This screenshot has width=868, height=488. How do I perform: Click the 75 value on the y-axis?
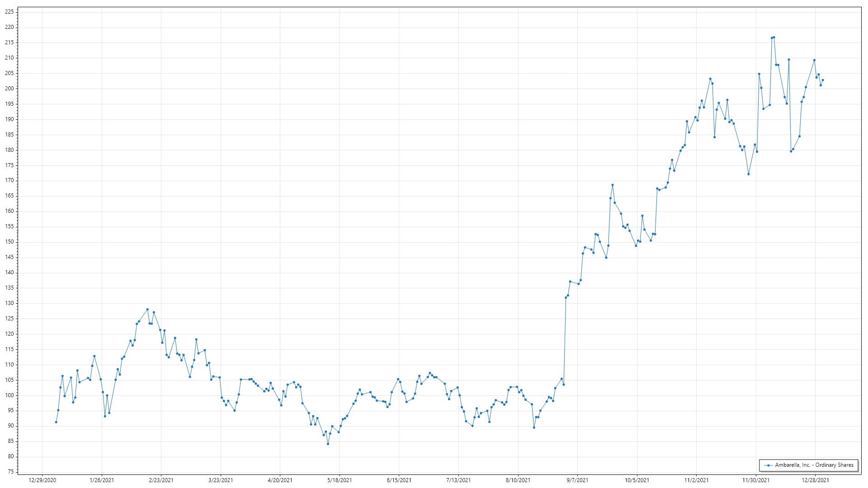10,472
